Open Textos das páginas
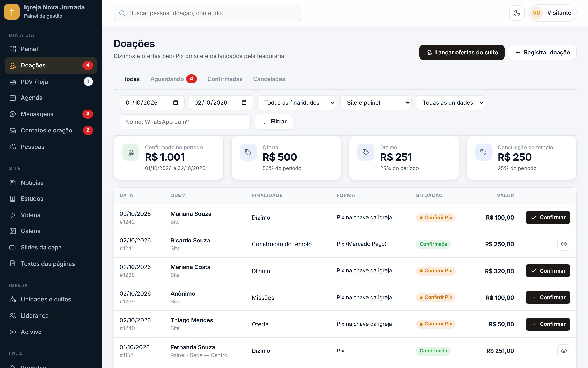This screenshot has width=588, height=368. 51,264
